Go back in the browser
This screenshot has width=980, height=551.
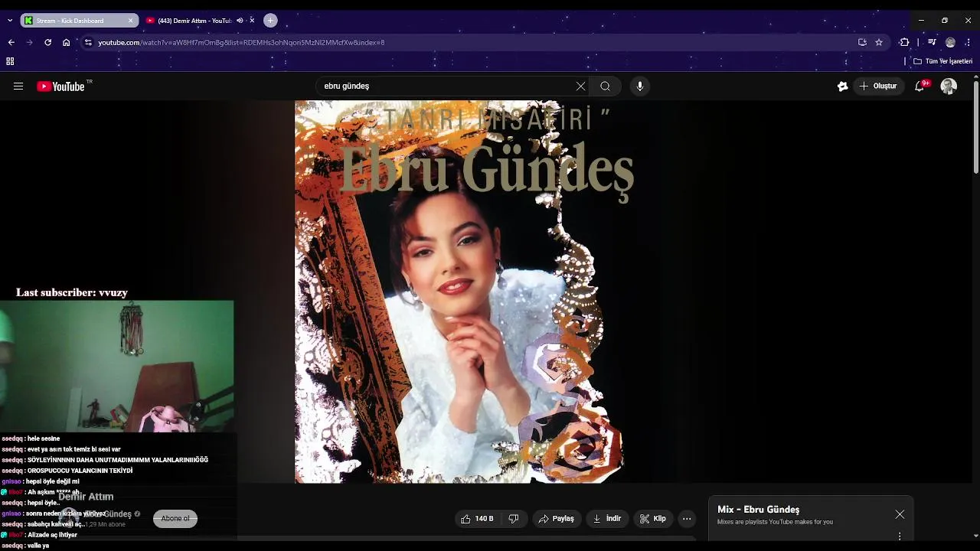click(11, 43)
